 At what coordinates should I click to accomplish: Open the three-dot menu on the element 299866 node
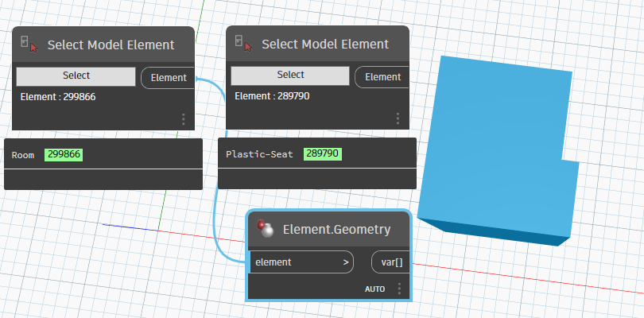tap(184, 119)
